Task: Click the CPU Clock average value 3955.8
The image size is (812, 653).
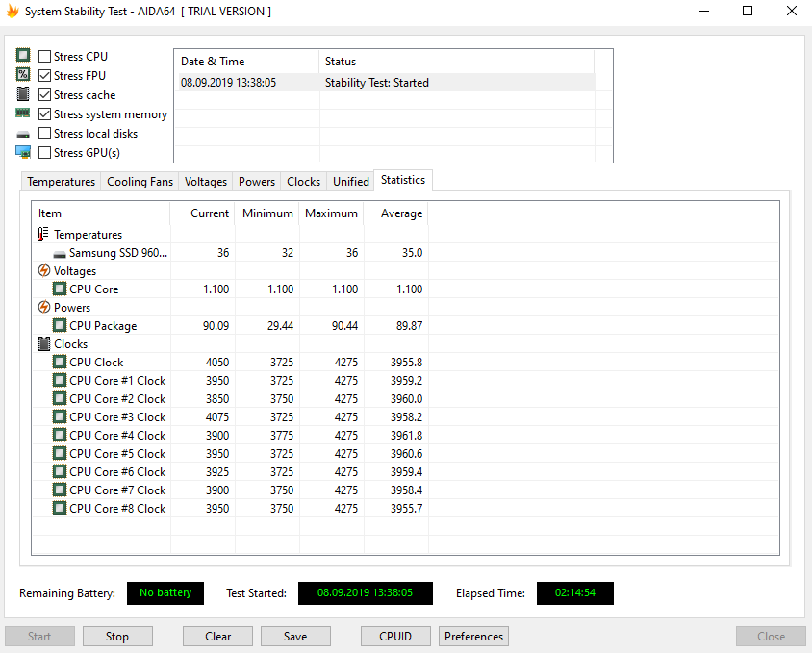Action: (406, 362)
